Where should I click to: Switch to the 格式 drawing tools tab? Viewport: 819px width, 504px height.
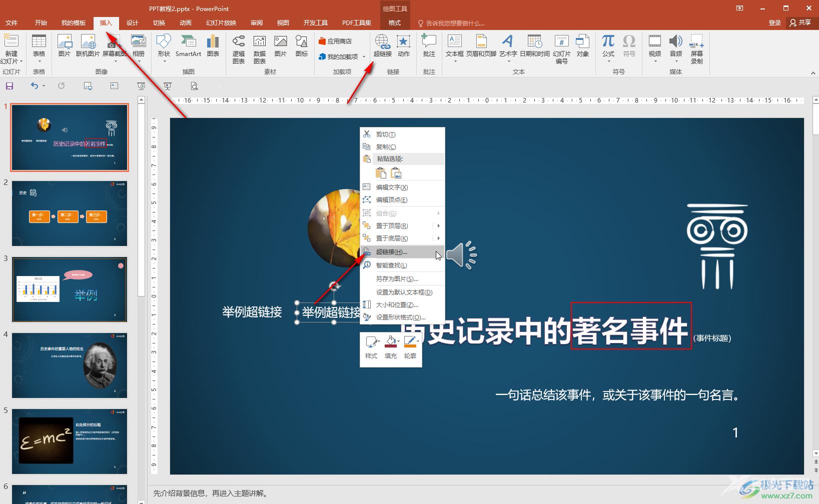pyautogui.click(x=395, y=23)
